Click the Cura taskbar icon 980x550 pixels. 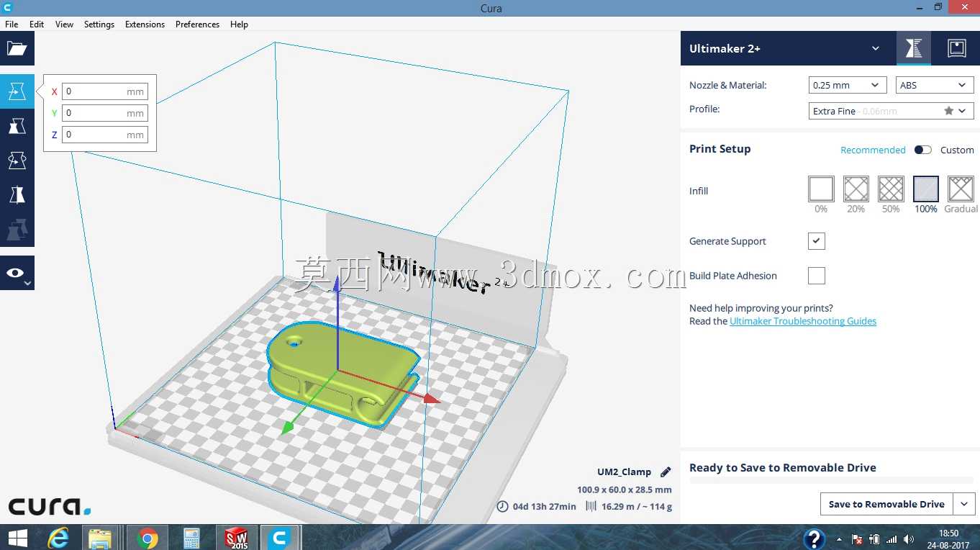tap(280, 538)
